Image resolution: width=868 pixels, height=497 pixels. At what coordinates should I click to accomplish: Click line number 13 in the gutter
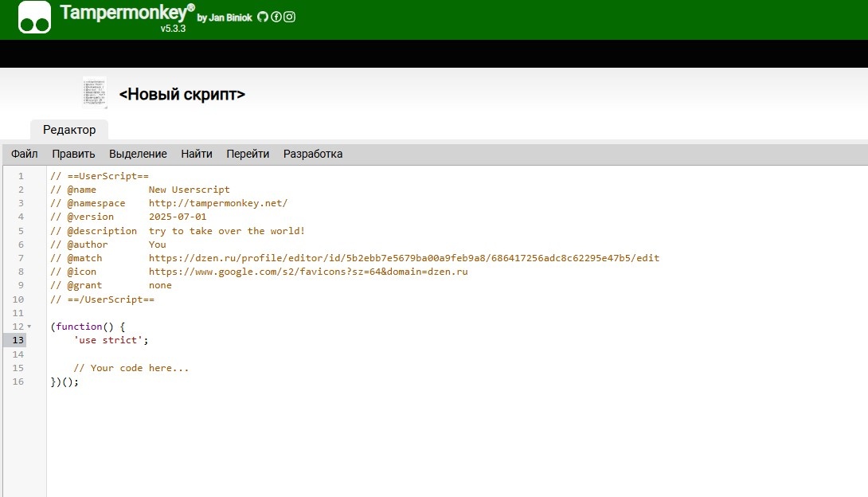pos(18,340)
